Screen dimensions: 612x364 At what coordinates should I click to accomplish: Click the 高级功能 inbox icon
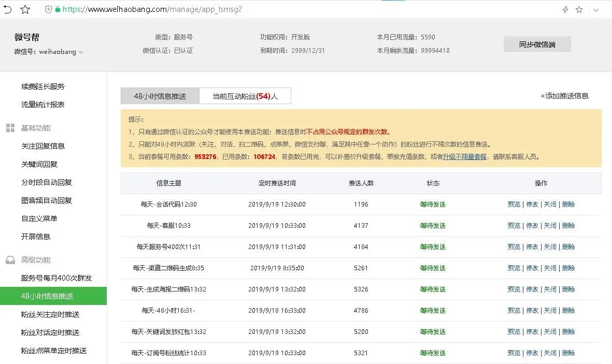(x=10, y=260)
